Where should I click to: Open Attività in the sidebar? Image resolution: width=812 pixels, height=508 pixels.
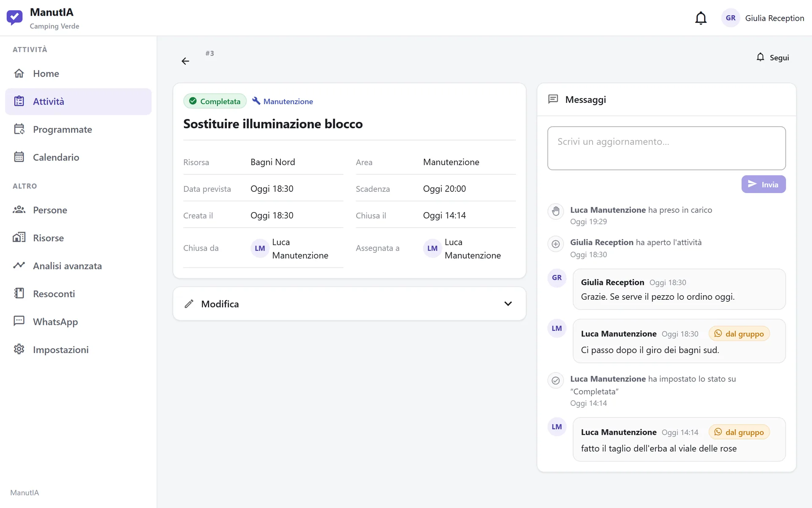[x=78, y=102]
